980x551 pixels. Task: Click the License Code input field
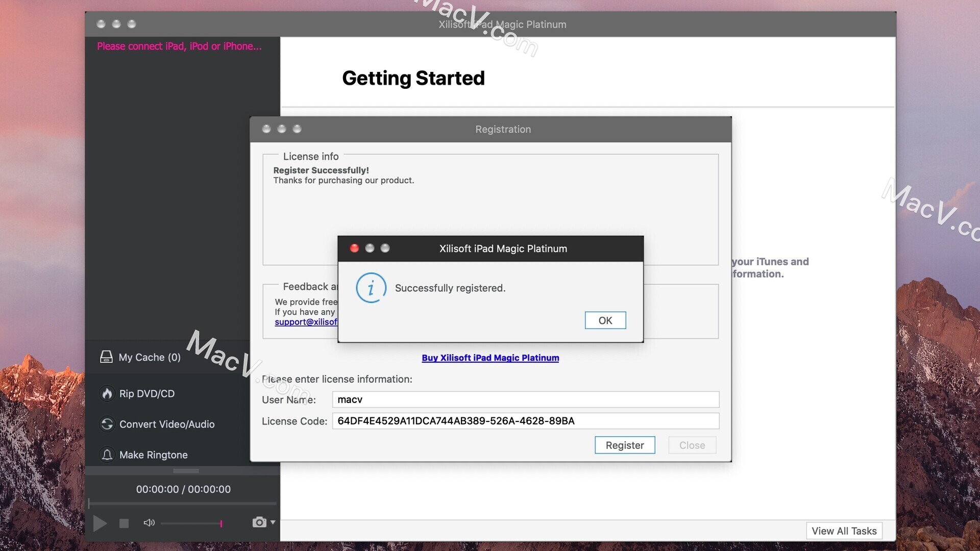coord(526,421)
